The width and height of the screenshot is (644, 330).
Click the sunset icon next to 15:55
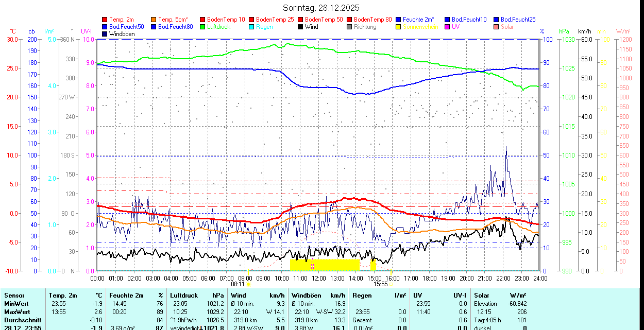(x=391, y=284)
